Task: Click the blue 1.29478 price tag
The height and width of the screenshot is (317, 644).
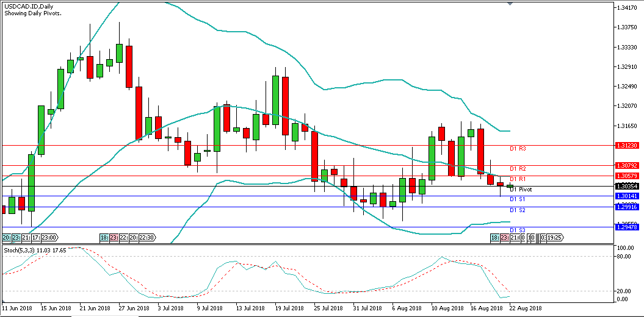Action: (627, 227)
